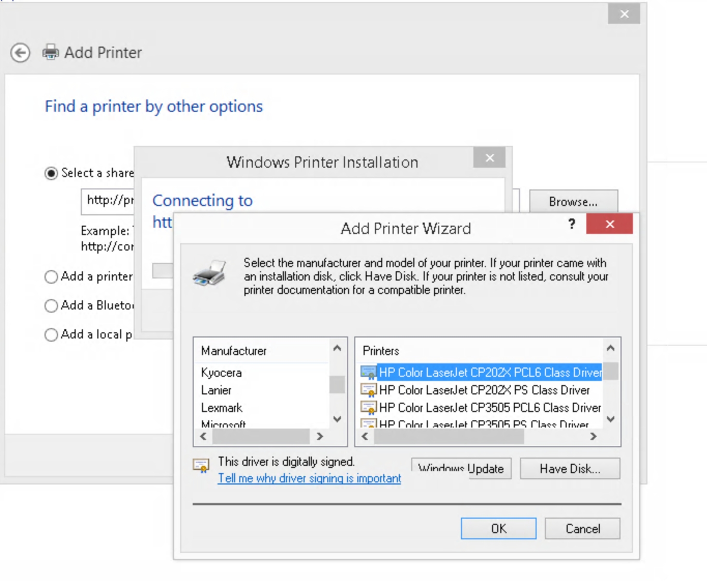Click the Printers list horizontal scrollbar thumb
Screen dimensions: 707x588
pyautogui.click(x=449, y=437)
